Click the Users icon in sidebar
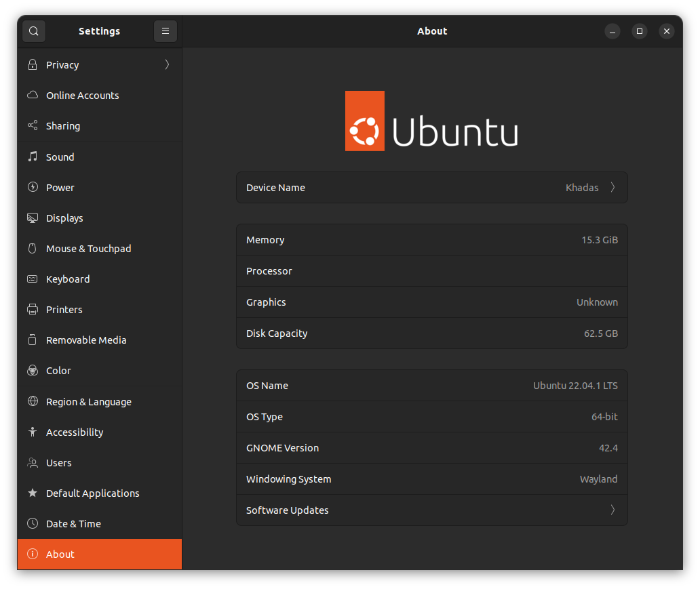Viewport: 700px width, 589px height. (x=33, y=462)
